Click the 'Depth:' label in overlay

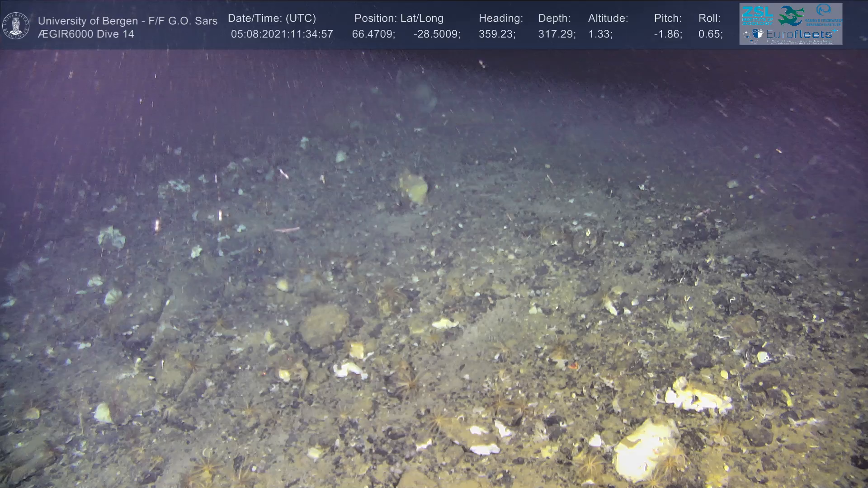554,19
